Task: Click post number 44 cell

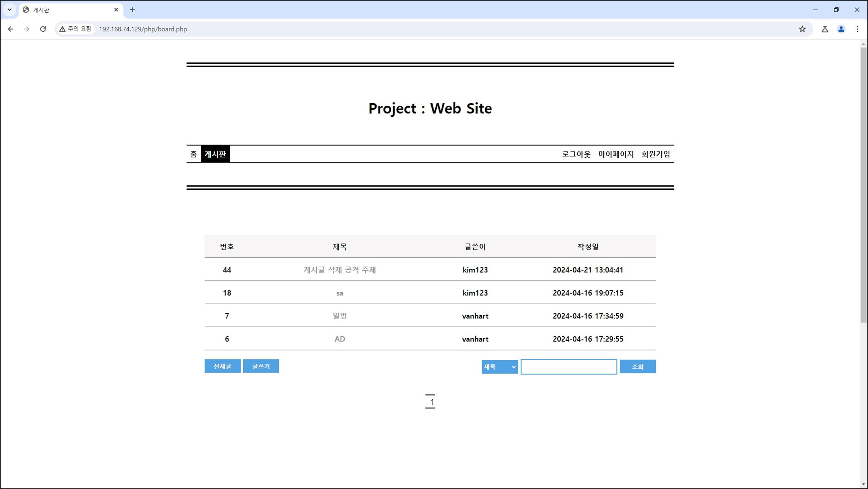Action: 227,270
